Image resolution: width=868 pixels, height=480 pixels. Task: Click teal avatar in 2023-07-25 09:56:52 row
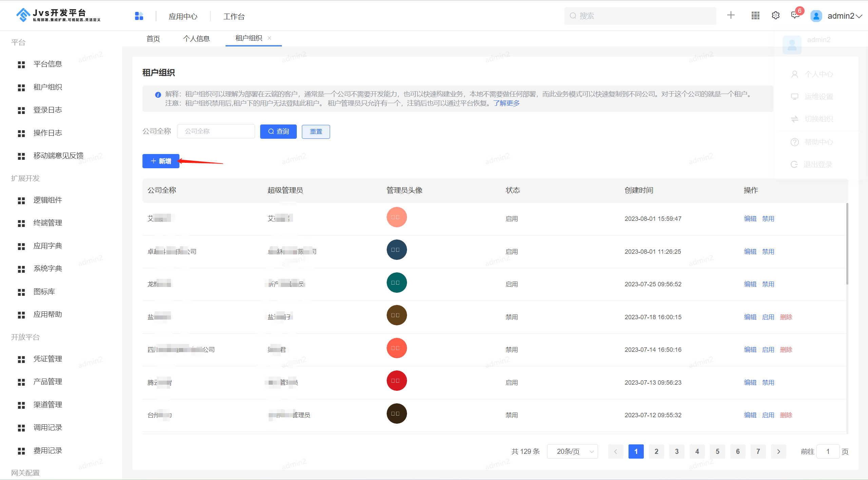coord(397,283)
